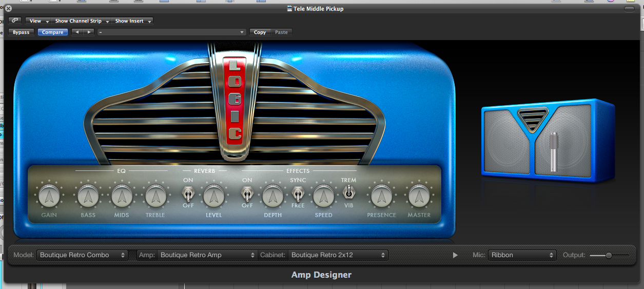Viewport: 644px width, 289px height.
Task: Click the red Logic badge emblem
Action: (234, 101)
